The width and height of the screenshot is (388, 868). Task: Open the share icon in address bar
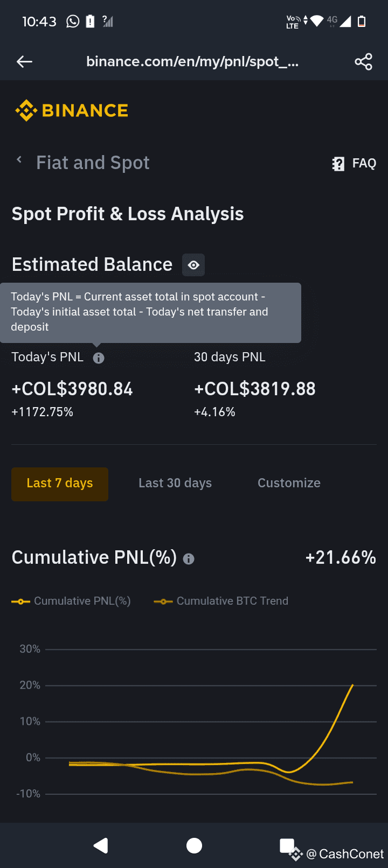[363, 62]
